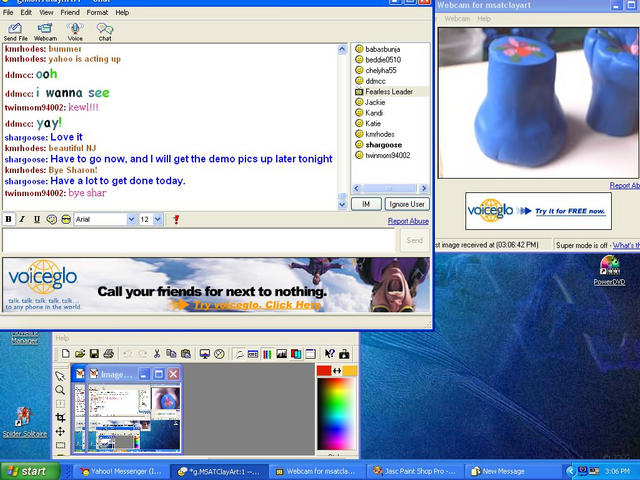
Task: Pick a color from the rainbow palette
Action: 337,414
